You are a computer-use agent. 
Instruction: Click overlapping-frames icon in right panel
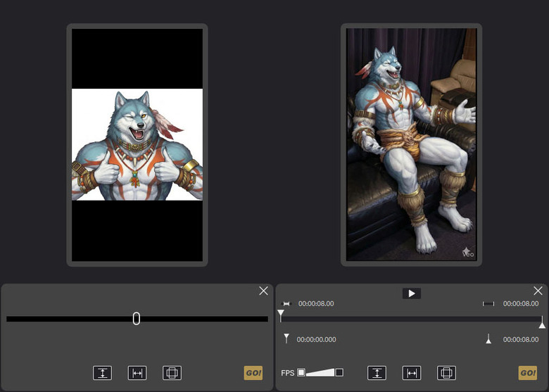[x=446, y=373]
